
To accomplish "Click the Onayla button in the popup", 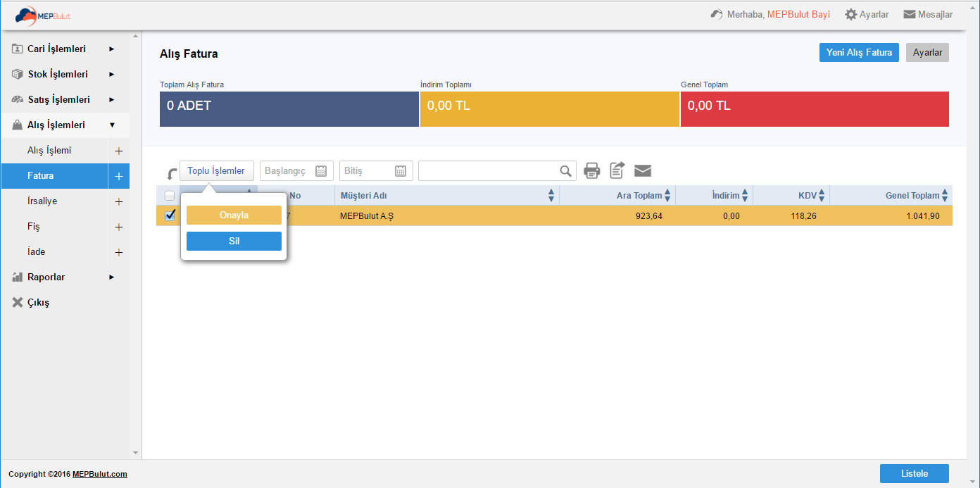I will [x=234, y=215].
